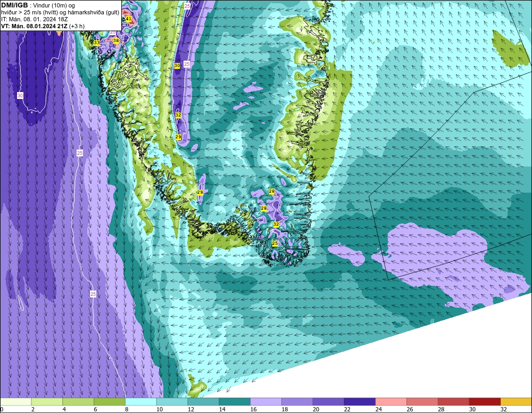Click the yellow max gust label 25
The image size is (532, 413).
[275, 243]
